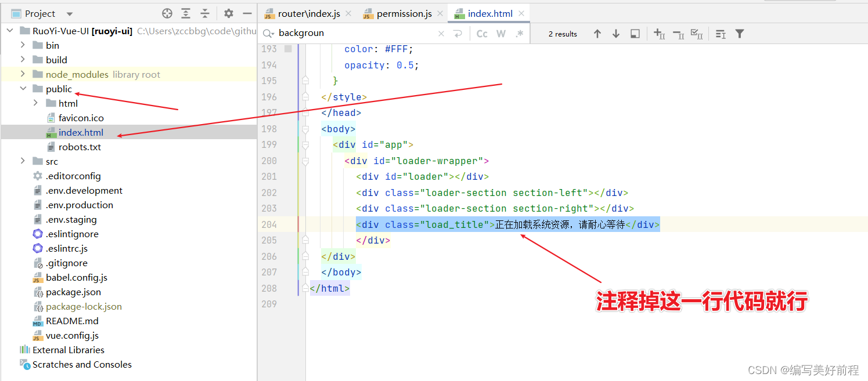The width and height of the screenshot is (868, 381).
Task: Go to previous search occurrence
Action: pos(597,34)
